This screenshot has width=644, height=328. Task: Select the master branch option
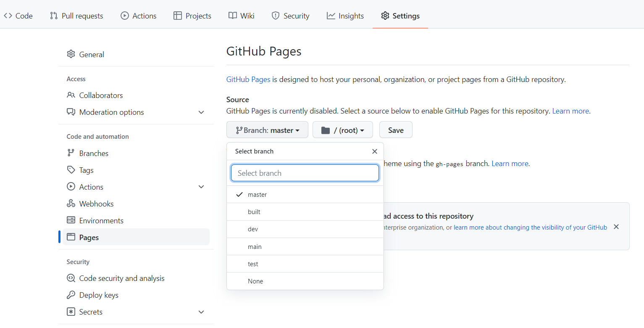coord(305,194)
